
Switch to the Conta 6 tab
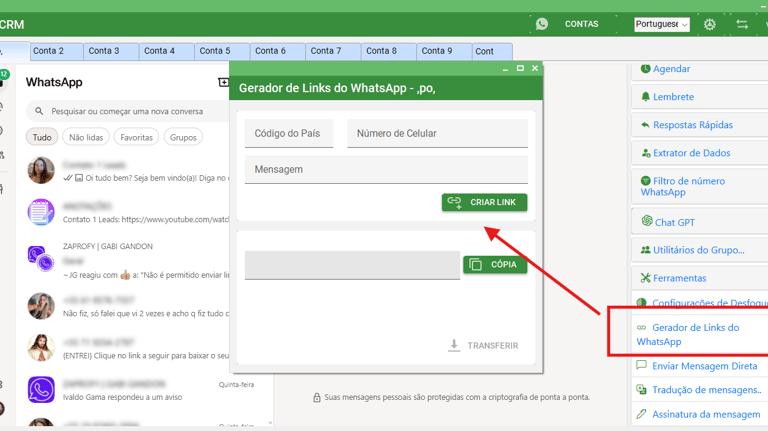[278, 51]
